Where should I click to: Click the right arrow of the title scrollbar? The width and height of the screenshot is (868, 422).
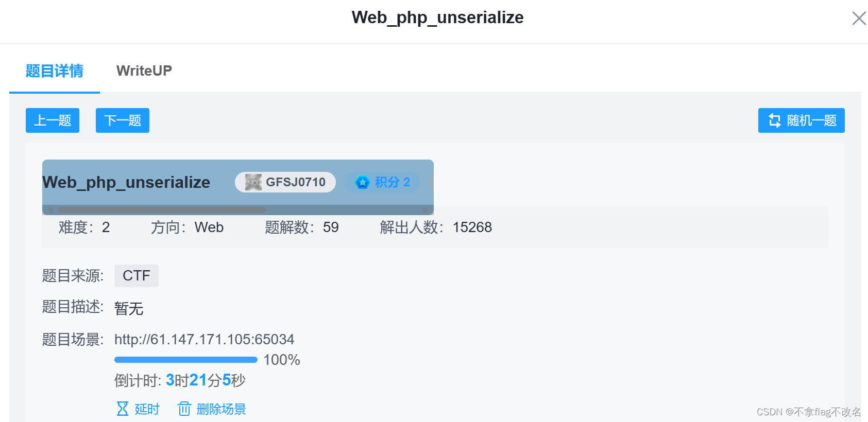tap(426, 210)
